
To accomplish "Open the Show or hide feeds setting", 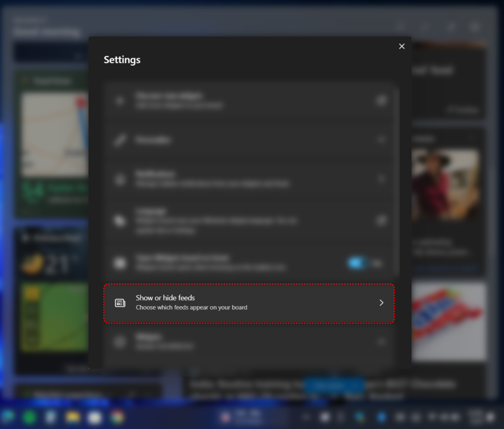I will [249, 303].
